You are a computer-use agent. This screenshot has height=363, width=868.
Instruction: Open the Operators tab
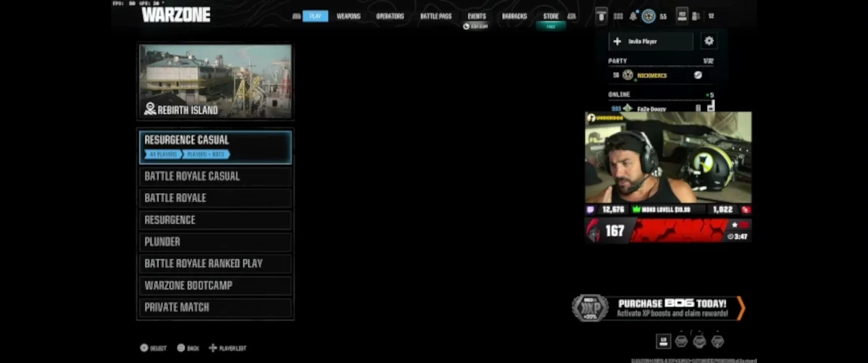click(x=390, y=16)
